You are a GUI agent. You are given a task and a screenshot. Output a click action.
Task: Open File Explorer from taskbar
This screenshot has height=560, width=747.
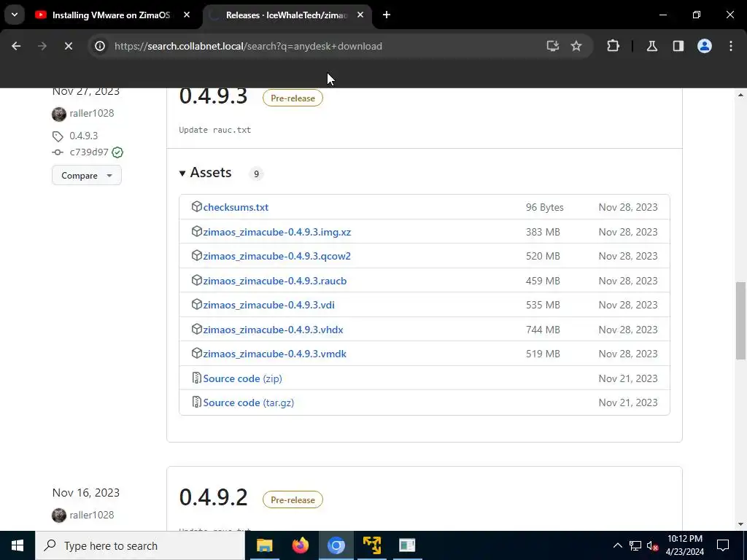click(264, 545)
